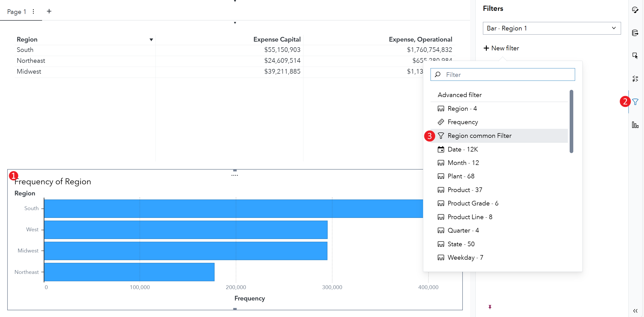This screenshot has width=644, height=317.
Task: Click the Filters funnel icon in sidebar
Action: pos(635,102)
